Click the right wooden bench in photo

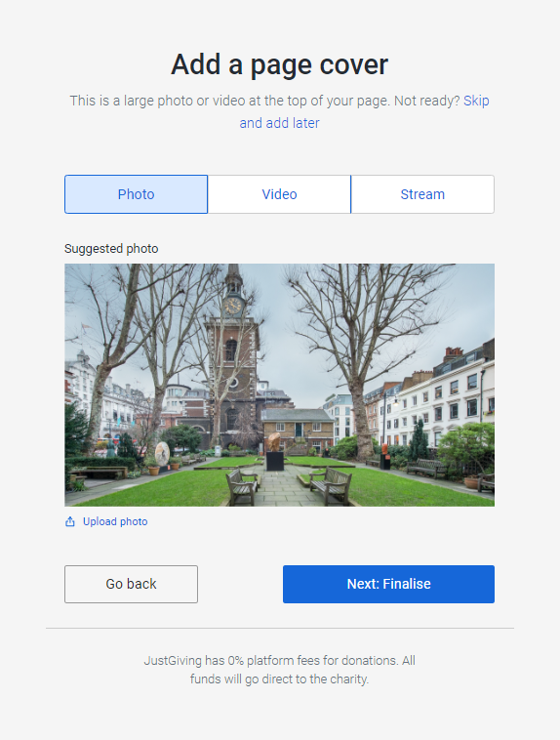point(331,485)
